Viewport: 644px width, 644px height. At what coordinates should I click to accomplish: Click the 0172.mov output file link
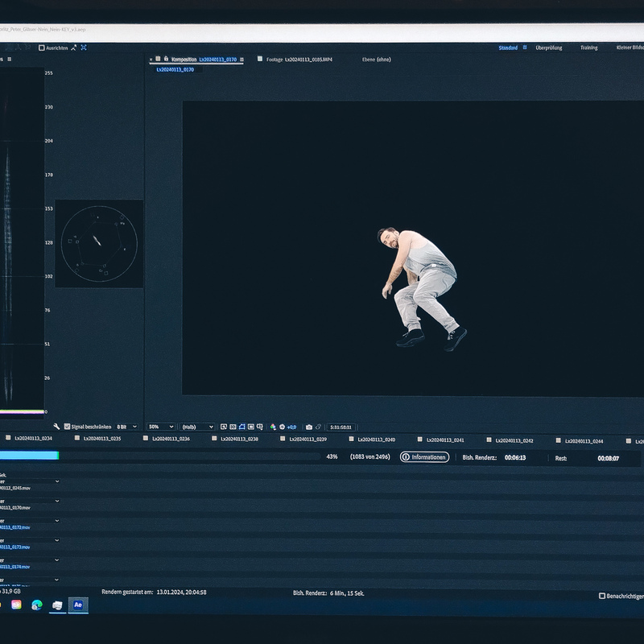14,527
